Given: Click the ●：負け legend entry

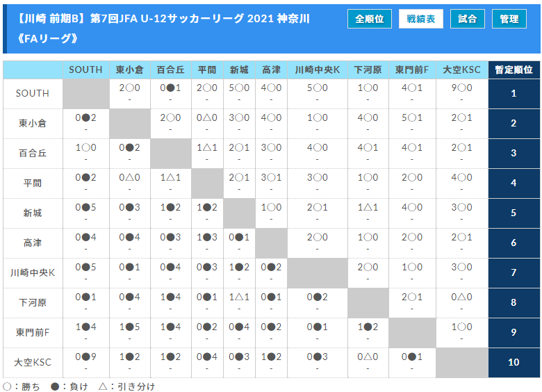Looking at the screenshot, I should coord(69,386).
